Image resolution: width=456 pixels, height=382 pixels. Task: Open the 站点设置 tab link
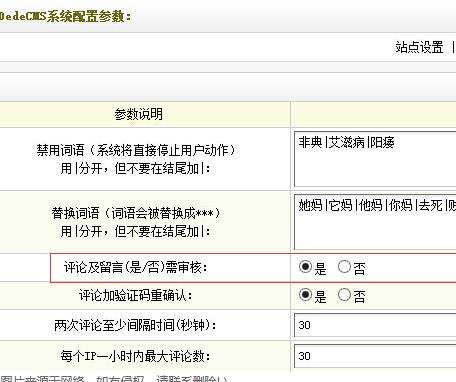pos(419,47)
